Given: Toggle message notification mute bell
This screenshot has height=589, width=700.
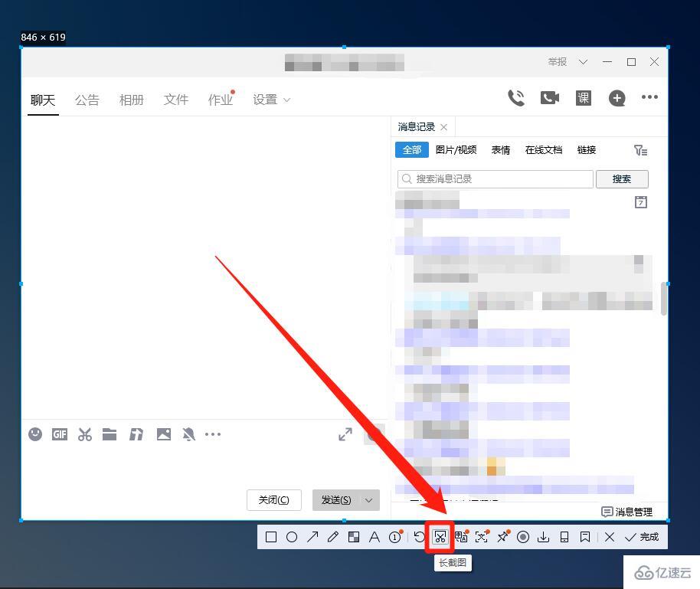Looking at the screenshot, I should [189, 434].
